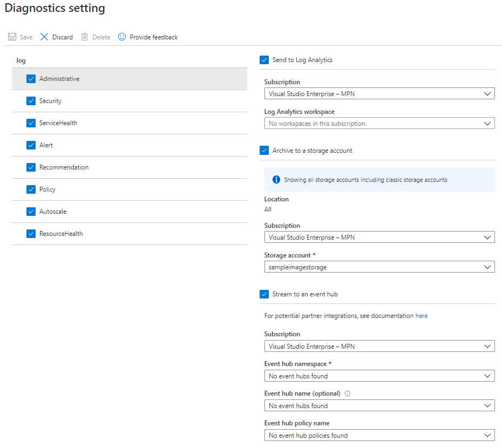Expand the Storage account dropdown
Viewport: 502px width, 448px height.
379,267
